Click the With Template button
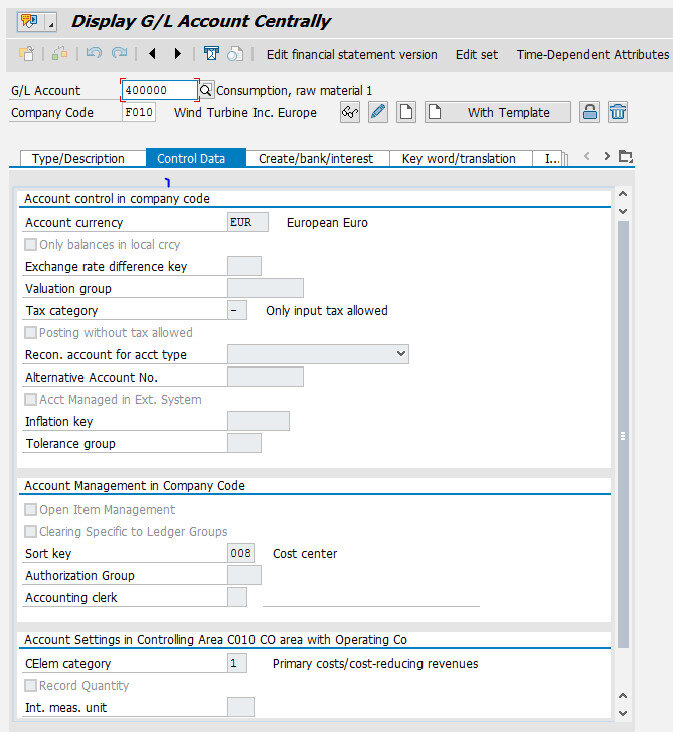This screenshot has height=734, width=673. [497, 112]
